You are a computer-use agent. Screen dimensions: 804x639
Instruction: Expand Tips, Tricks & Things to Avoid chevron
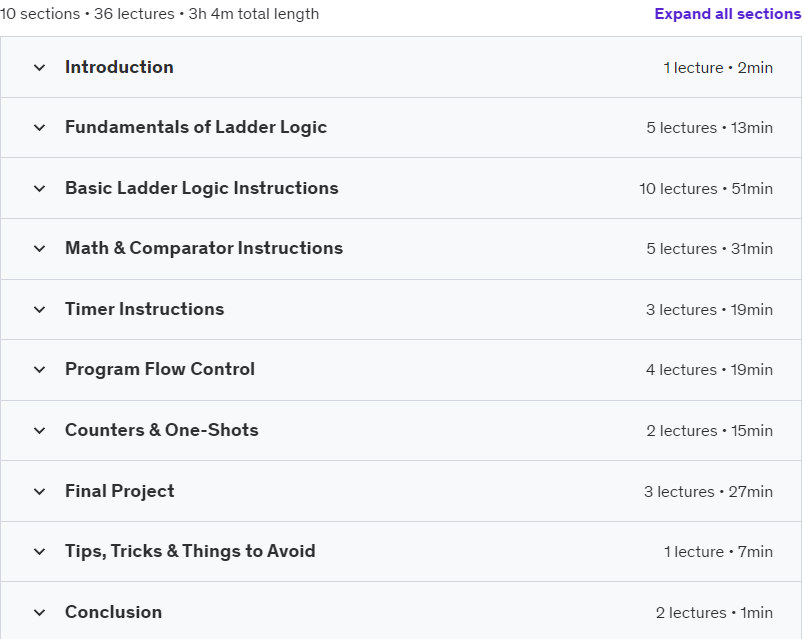(x=40, y=551)
